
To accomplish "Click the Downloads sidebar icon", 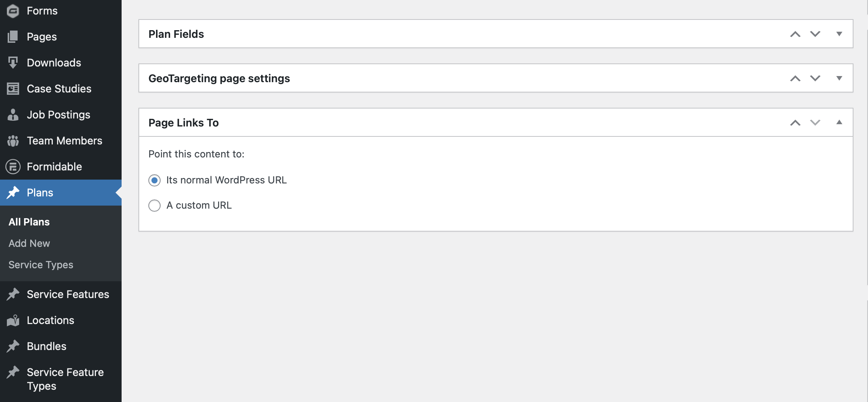I will coord(13,63).
